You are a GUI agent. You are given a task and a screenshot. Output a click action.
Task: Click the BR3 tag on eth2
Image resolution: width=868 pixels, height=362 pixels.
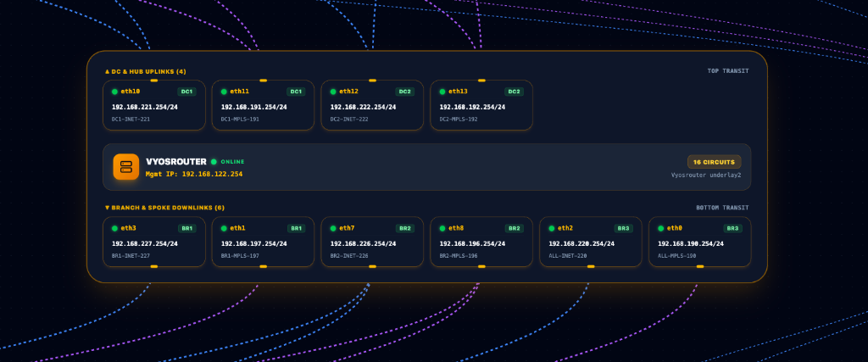coord(623,228)
